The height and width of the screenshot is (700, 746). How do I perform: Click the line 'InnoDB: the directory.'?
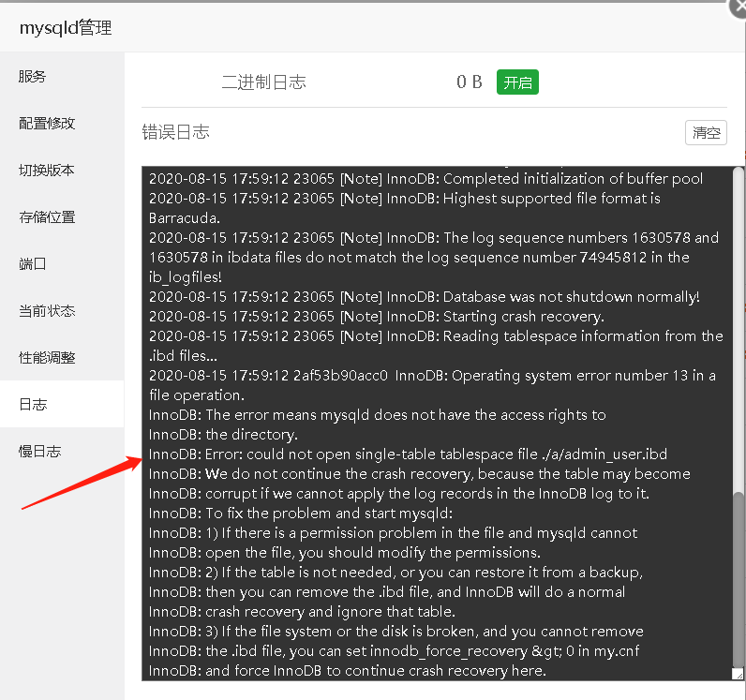tap(223, 435)
